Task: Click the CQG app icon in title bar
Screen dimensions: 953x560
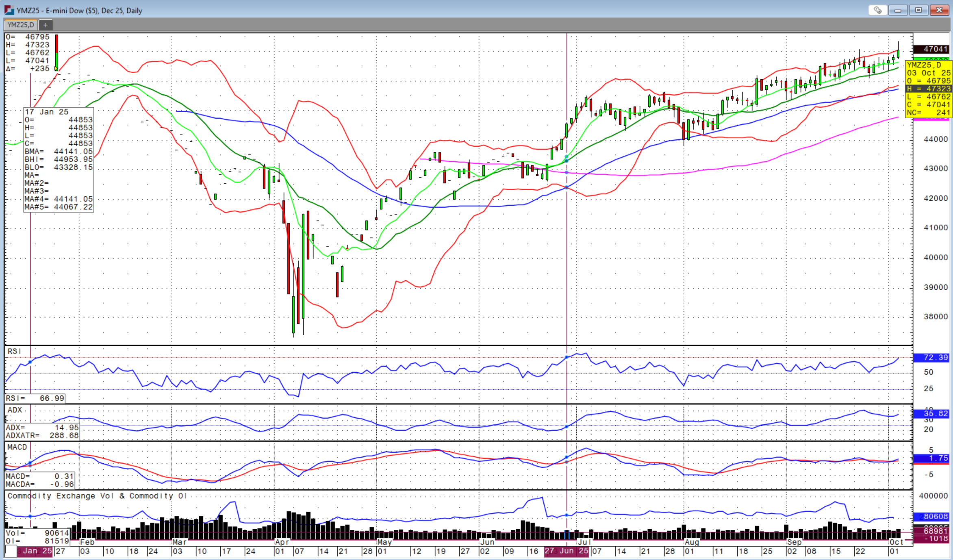Action: [9, 10]
